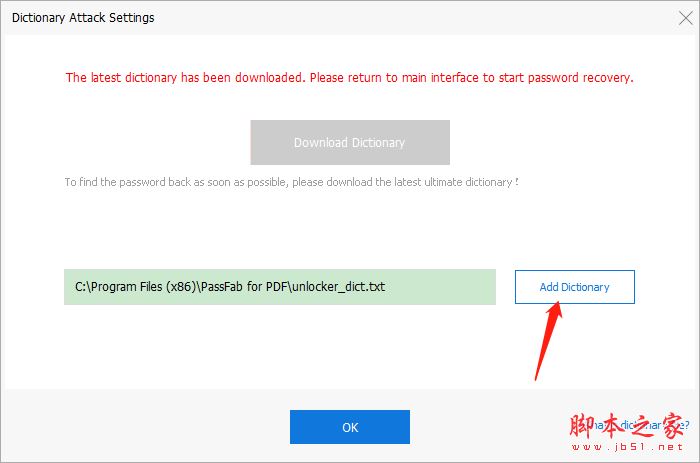Select the X icon at window corner
The width and height of the screenshot is (700, 463).
tap(684, 18)
